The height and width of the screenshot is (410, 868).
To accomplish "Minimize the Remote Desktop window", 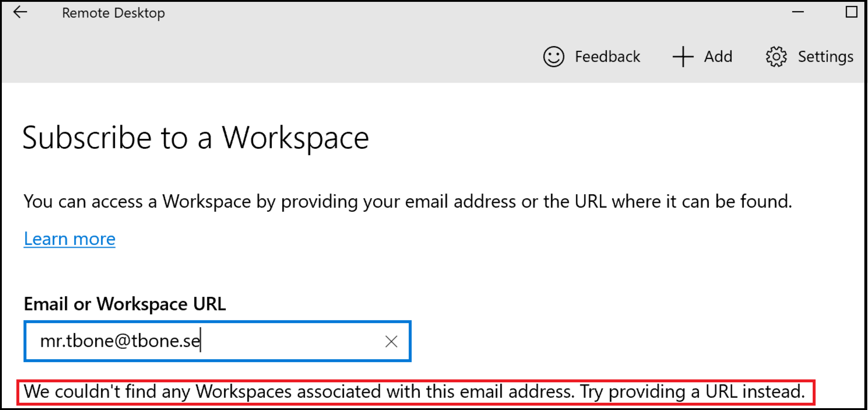I will click(798, 12).
